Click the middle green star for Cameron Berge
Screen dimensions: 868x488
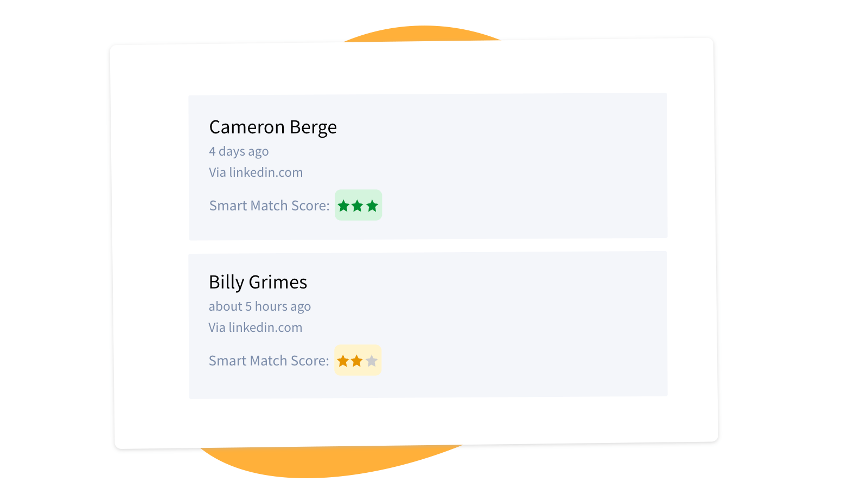click(358, 206)
